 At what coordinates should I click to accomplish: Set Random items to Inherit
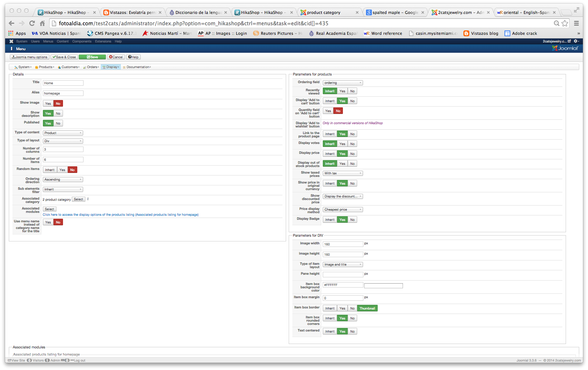pyautogui.click(x=50, y=170)
